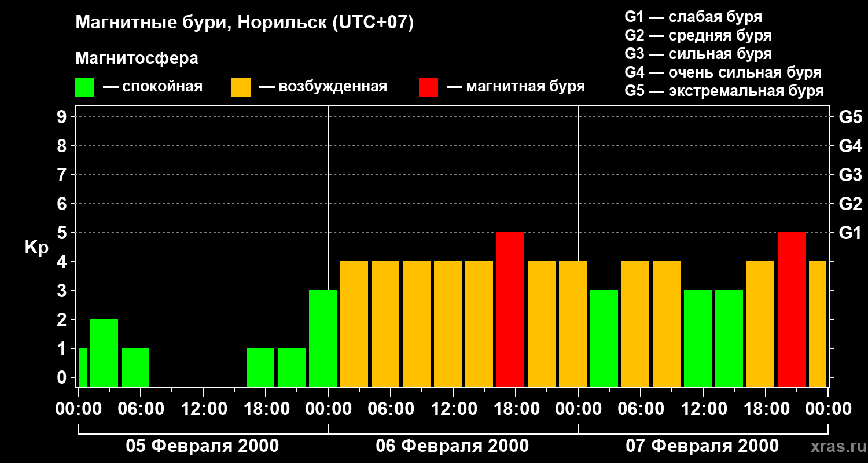
Task: Select the '07 Февраля 2000' date label
Action: click(703, 446)
